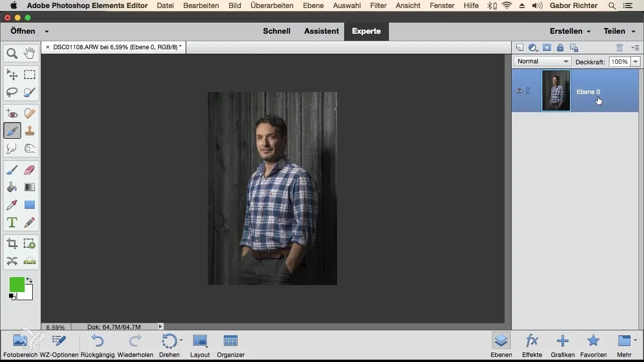
Task: Select the blue Rectangle shape tool
Action: pyautogui.click(x=30, y=205)
